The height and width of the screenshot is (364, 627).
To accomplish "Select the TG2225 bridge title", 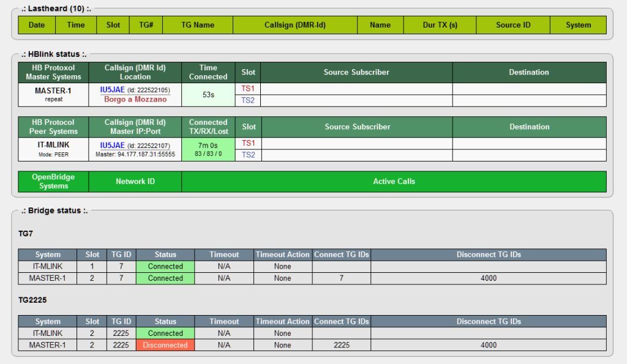I will [32, 300].
